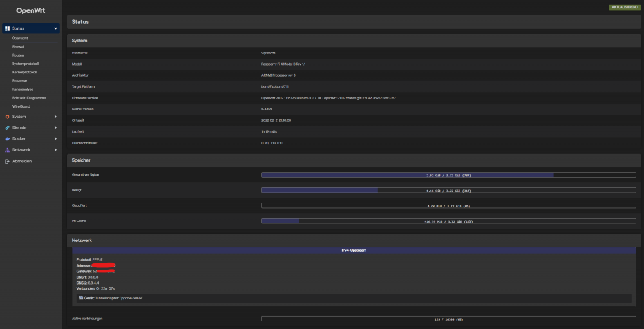Open the WireGuard status page

point(21,106)
